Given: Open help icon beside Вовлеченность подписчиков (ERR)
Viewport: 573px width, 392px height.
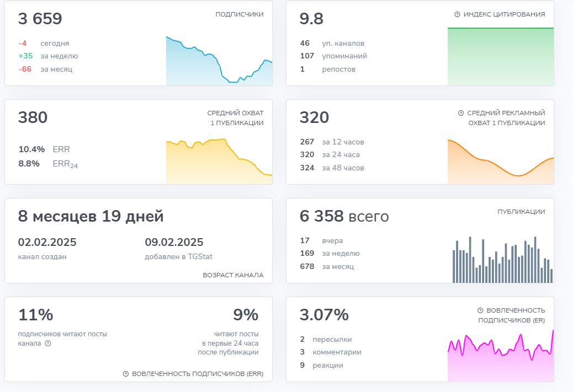Looking at the screenshot, I should coord(126,374).
